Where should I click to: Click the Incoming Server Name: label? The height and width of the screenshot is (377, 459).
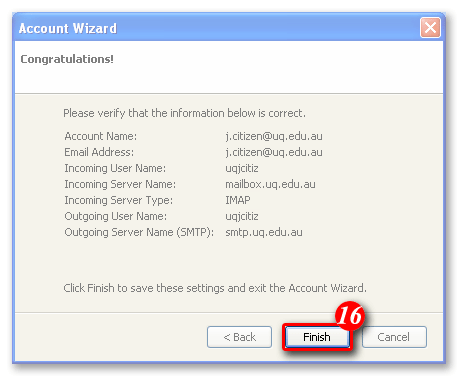click(x=120, y=184)
